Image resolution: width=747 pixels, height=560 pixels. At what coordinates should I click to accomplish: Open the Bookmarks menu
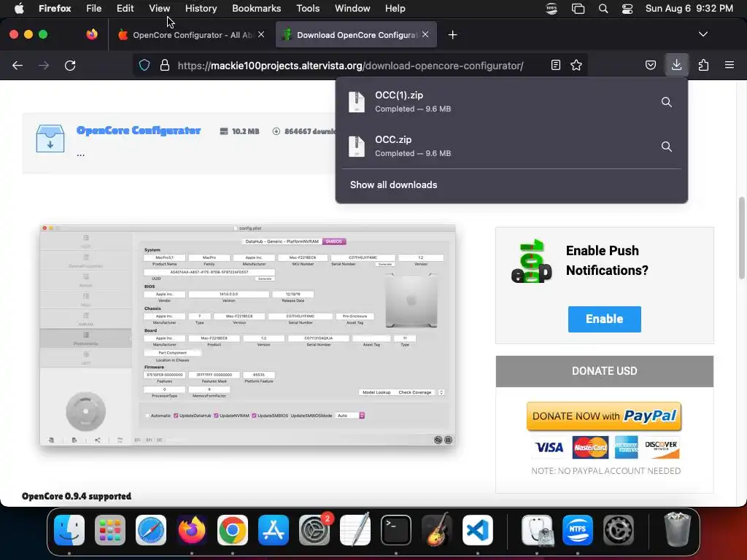coord(256,9)
